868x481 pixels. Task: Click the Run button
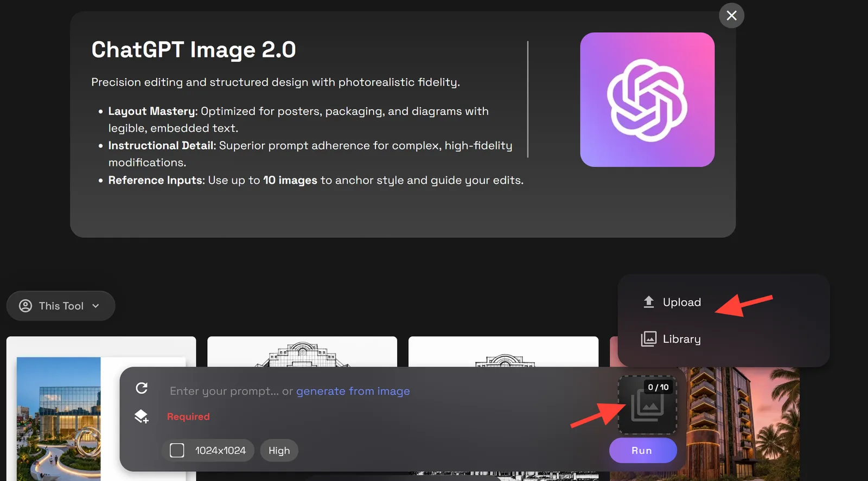[643, 451]
